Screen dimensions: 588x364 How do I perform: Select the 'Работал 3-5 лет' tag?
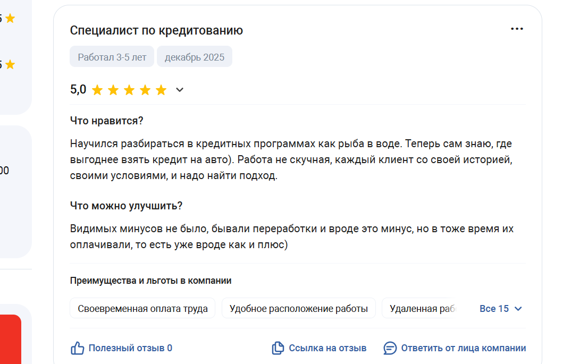pos(112,57)
